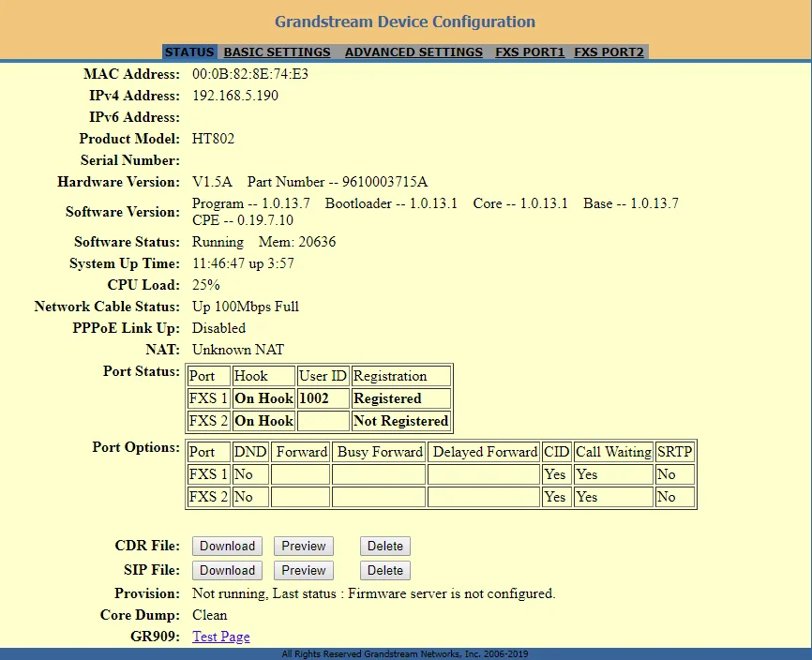
Task: Preview the SIP File
Action: pos(304,570)
